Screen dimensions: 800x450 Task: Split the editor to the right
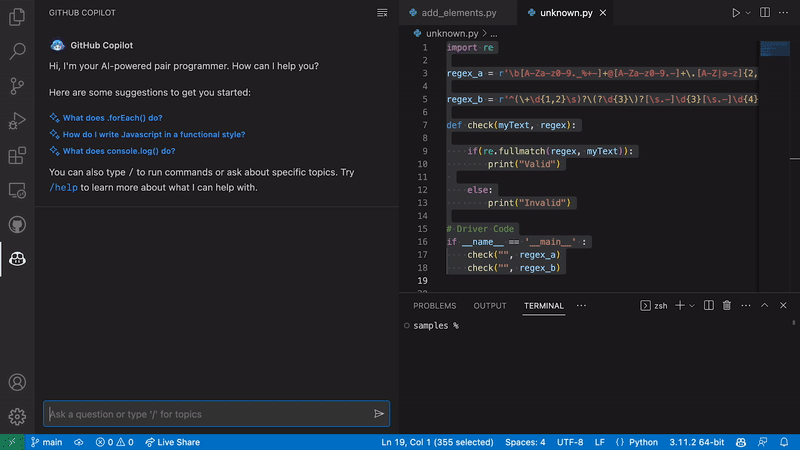tap(764, 13)
